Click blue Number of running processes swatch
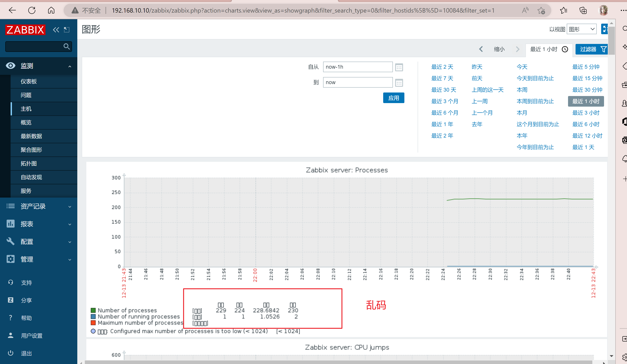This screenshot has width=627, height=364. click(x=93, y=317)
